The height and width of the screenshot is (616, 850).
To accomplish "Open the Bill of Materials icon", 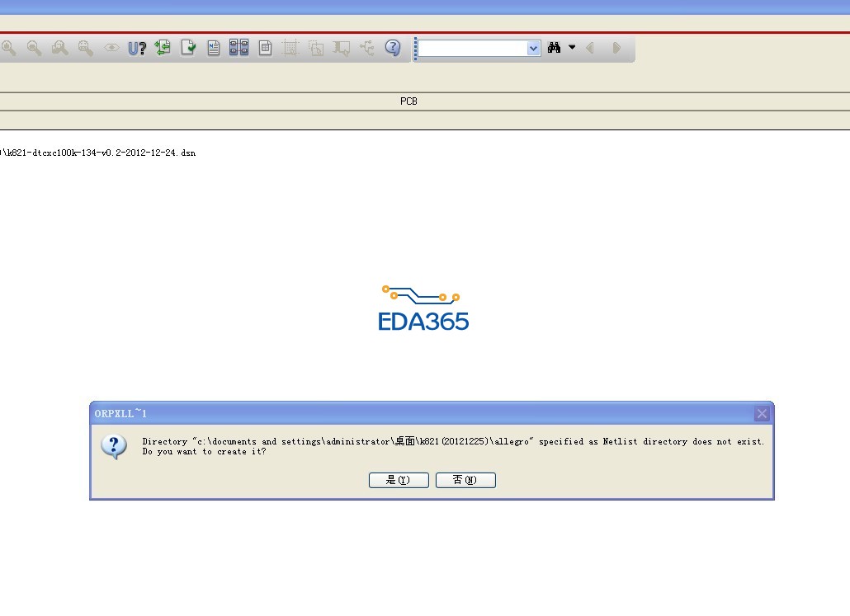I will (265, 48).
